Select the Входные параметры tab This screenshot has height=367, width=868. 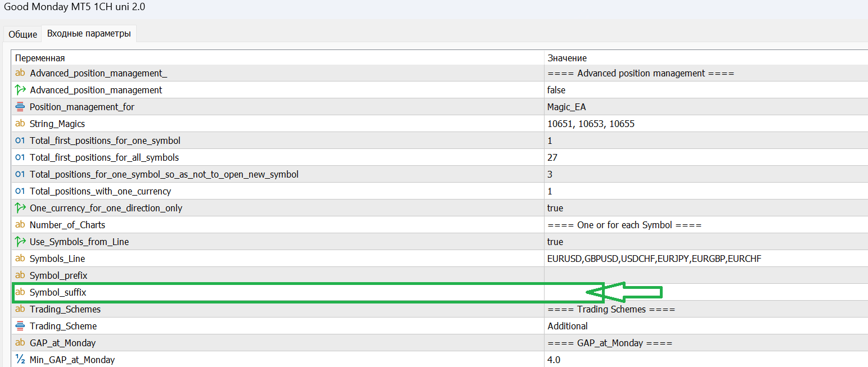point(89,34)
